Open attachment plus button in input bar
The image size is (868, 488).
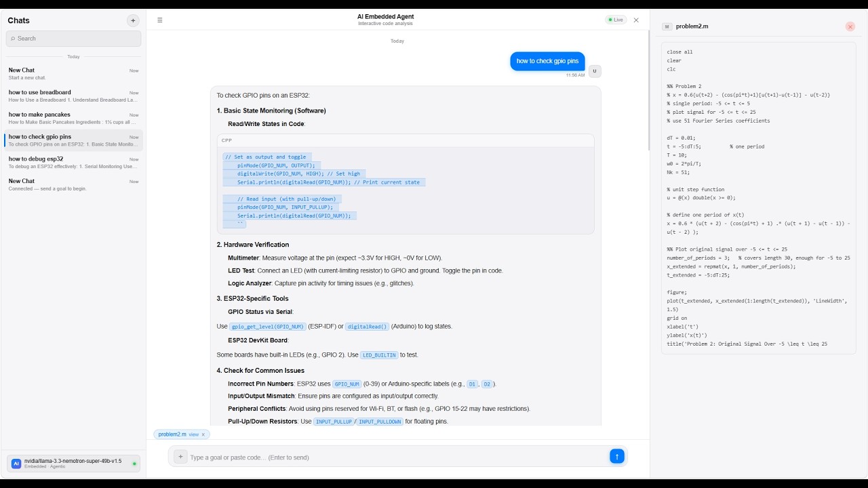click(x=180, y=457)
